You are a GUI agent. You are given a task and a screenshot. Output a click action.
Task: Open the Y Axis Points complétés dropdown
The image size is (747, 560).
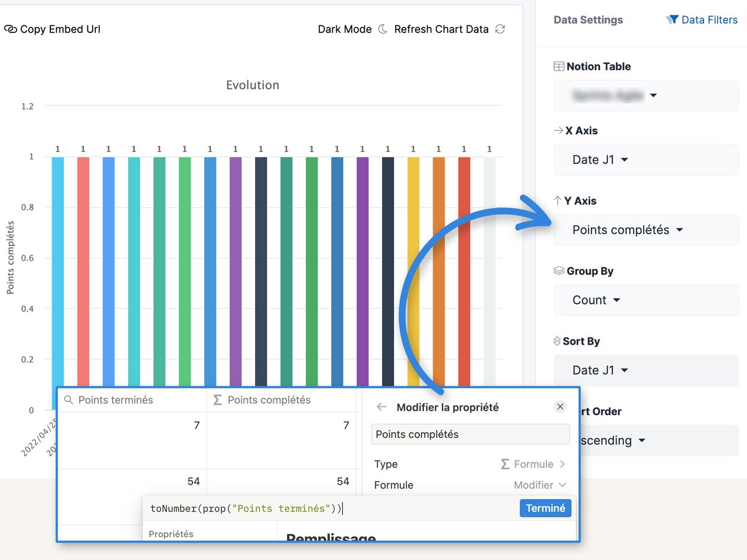pos(646,230)
